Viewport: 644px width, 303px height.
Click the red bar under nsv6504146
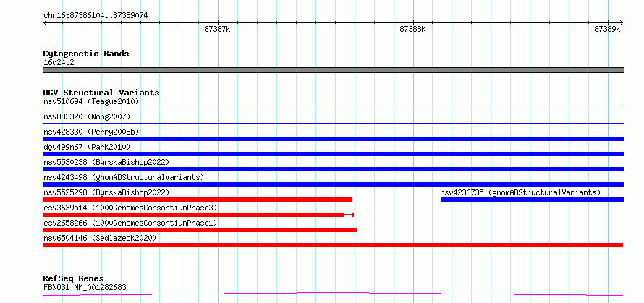tap(333, 245)
